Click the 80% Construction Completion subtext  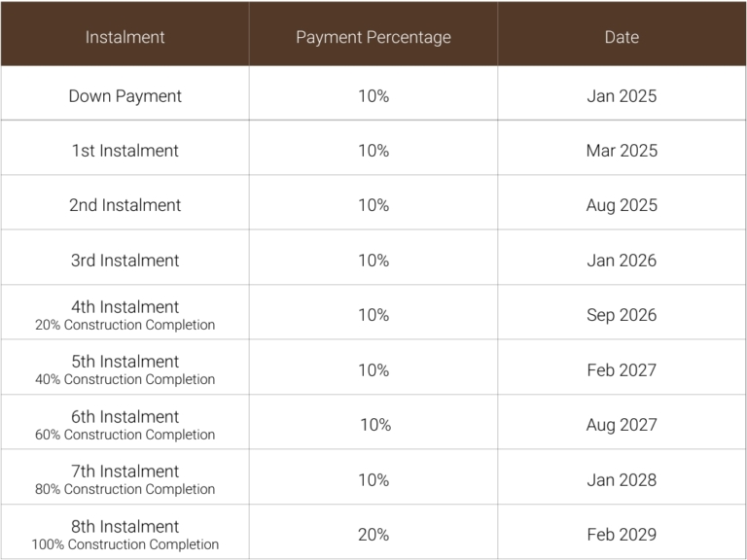(124, 490)
